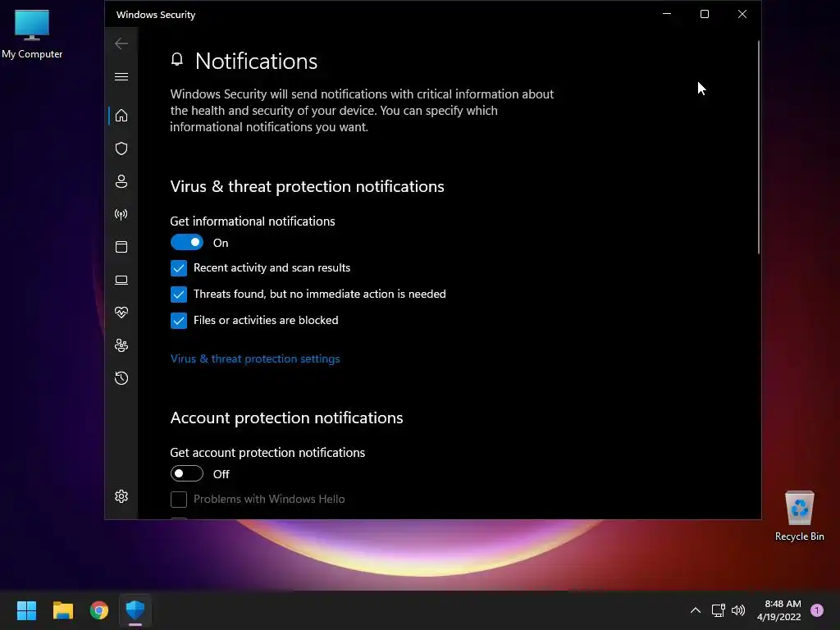Click the Notifications bell icon in heading
840x630 pixels.
(x=177, y=59)
